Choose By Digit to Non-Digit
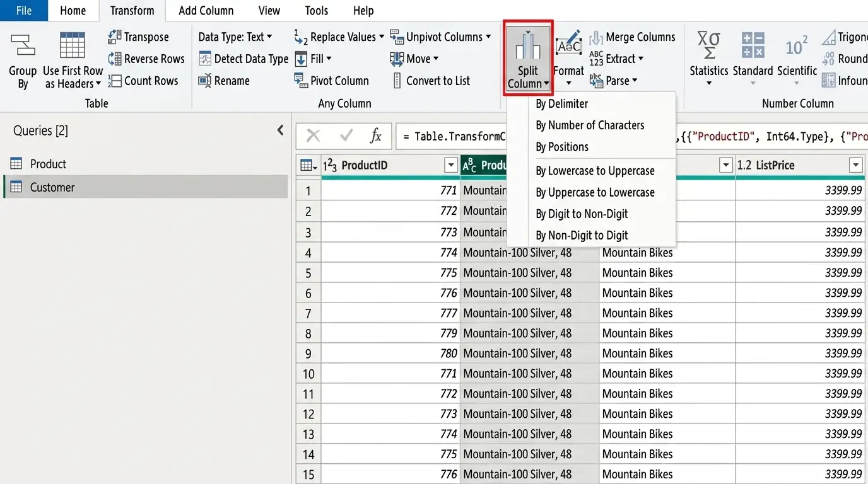The height and width of the screenshot is (484, 868). pyautogui.click(x=591, y=213)
